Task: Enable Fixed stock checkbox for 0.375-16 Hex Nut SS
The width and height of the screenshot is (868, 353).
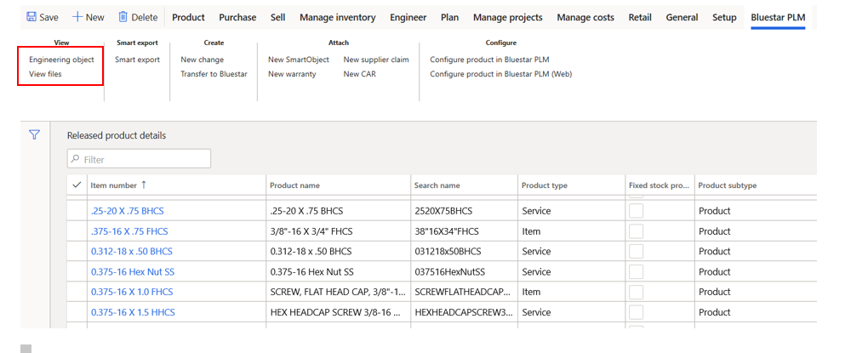Action: [636, 271]
